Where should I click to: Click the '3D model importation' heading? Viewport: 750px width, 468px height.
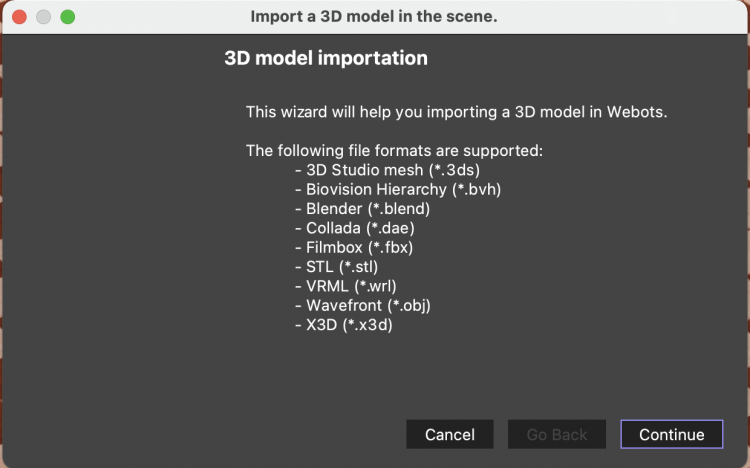(x=326, y=59)
